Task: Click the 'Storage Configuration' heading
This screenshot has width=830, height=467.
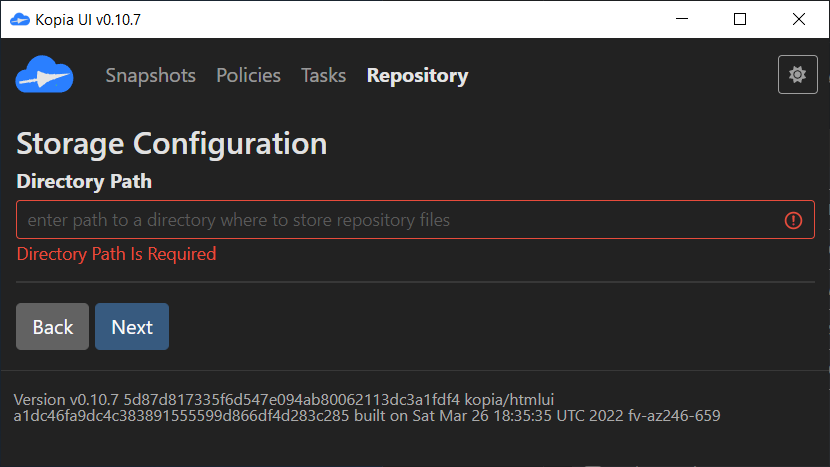Action: pos(172,144)
